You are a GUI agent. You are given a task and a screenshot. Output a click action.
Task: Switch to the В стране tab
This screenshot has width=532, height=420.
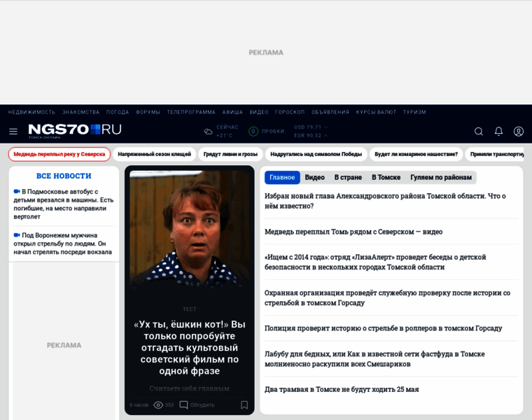point(348,177)
